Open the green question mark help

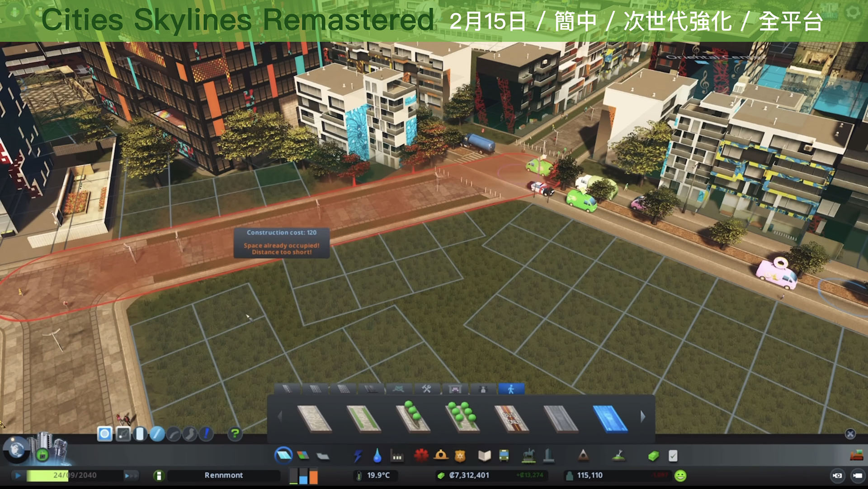point(235,434)
